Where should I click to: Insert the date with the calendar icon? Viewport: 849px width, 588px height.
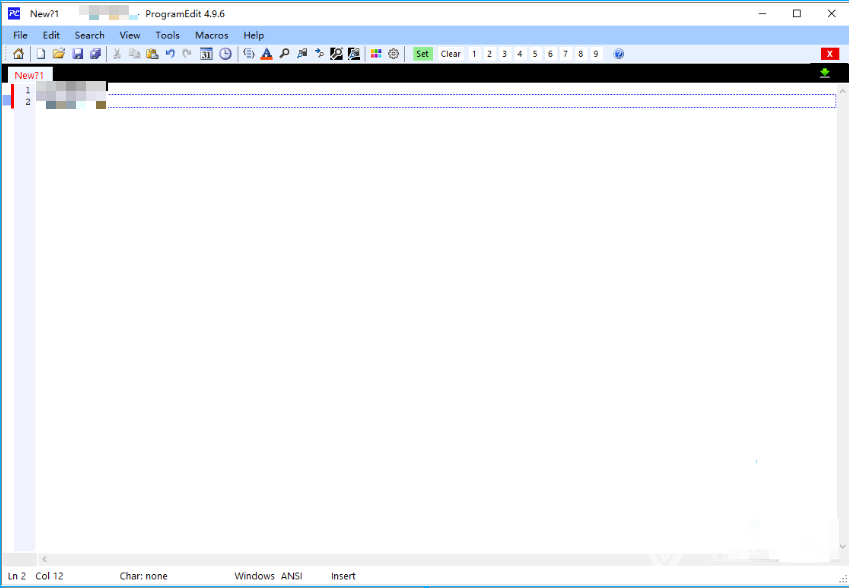tap(206, 54)
